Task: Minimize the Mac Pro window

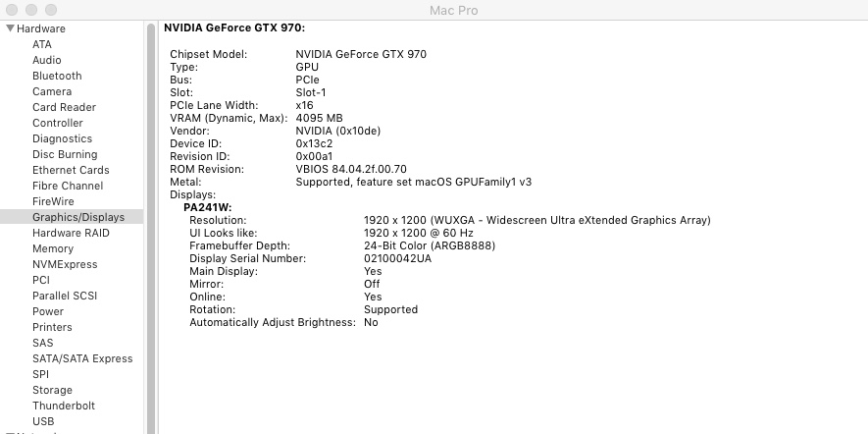Action: 31,10
